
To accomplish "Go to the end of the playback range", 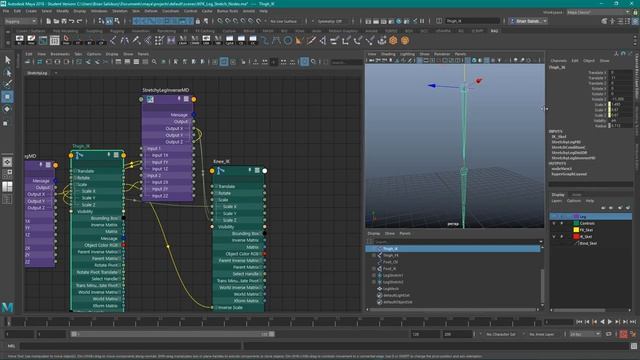I will pyautogui.click(x=633, y=322).
